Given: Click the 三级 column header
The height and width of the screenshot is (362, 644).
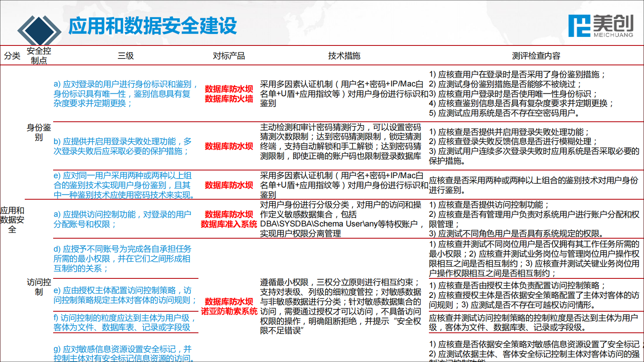Looking at the screenshot, I should pos(126,56).
